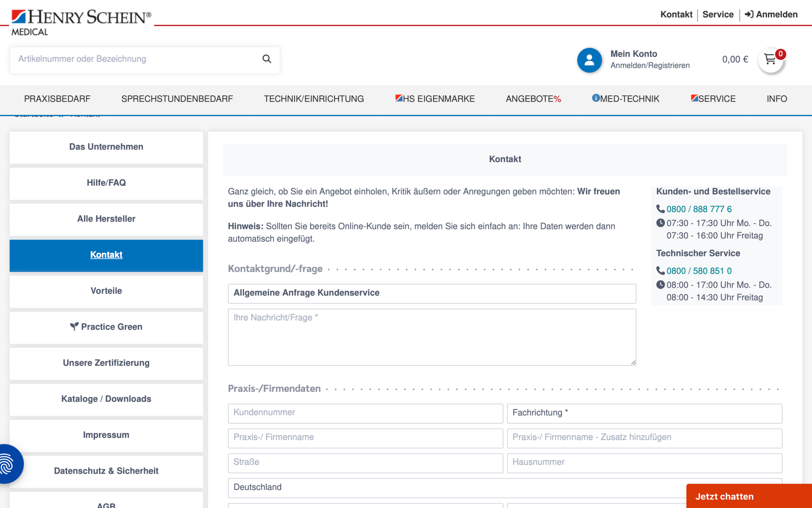Open the MED-TECHNIK menu
Image resolution: width=812 pixels, height=508 pixels.
pyautogui.click(x=626, y=99)
